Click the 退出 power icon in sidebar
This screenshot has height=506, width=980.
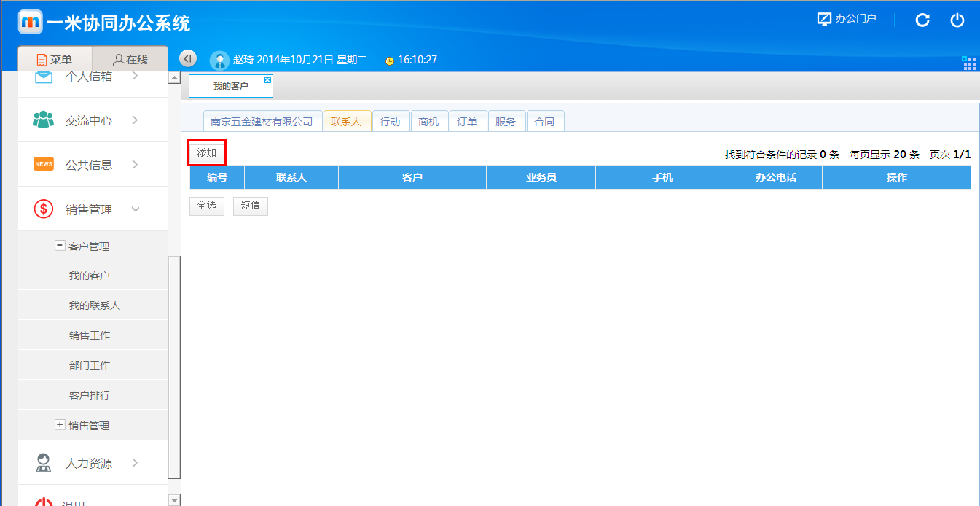pos(44,502)
